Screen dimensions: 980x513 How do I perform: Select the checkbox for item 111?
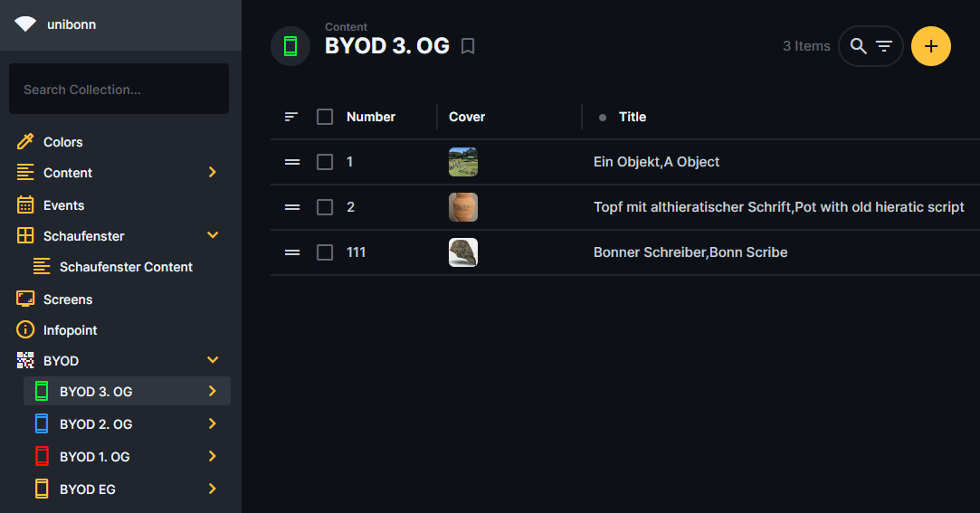(x=325, y=252)
